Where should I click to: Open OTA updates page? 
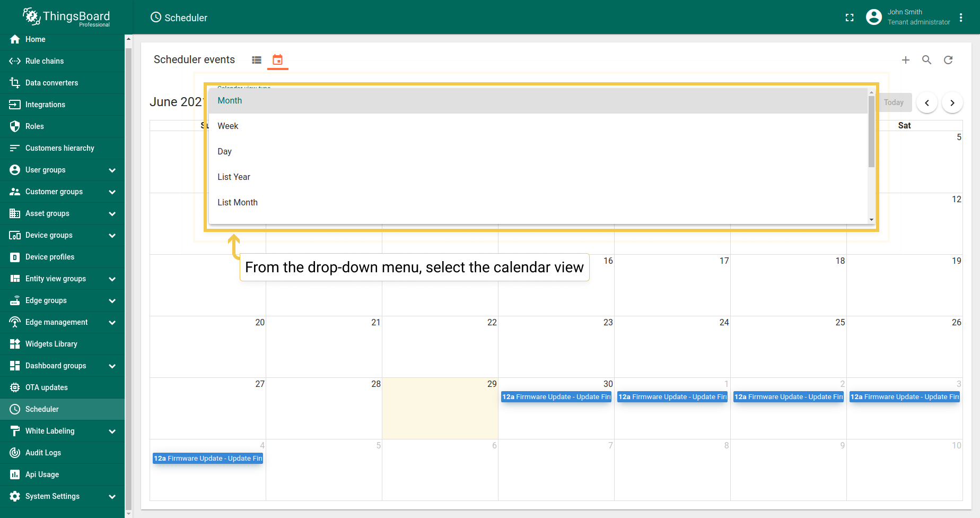[x=63, y=387]
